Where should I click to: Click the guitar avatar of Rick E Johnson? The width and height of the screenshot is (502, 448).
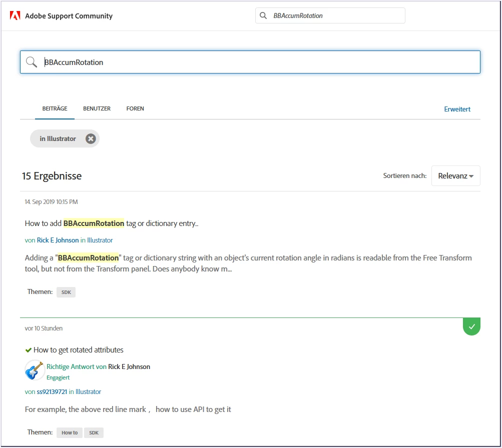[x=34, y=370]
